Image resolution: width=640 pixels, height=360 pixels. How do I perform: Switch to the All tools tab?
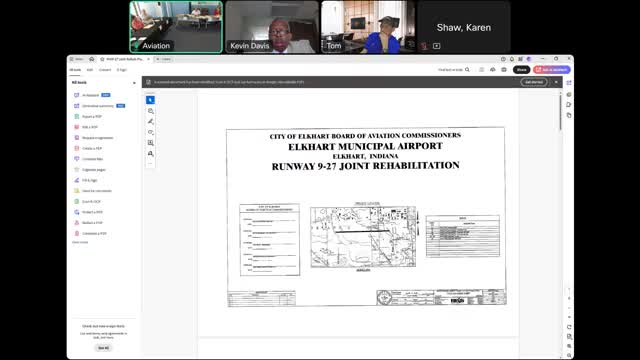tap(75, 70)
